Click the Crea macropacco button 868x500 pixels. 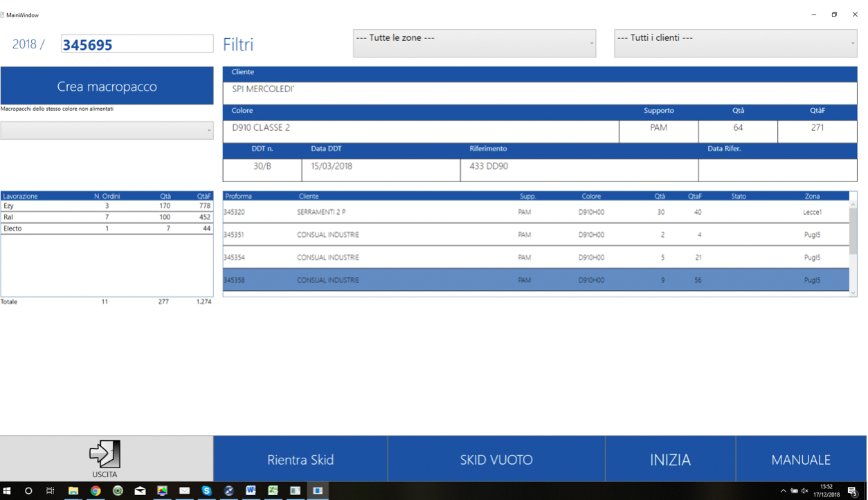click(x=107, y=87)
